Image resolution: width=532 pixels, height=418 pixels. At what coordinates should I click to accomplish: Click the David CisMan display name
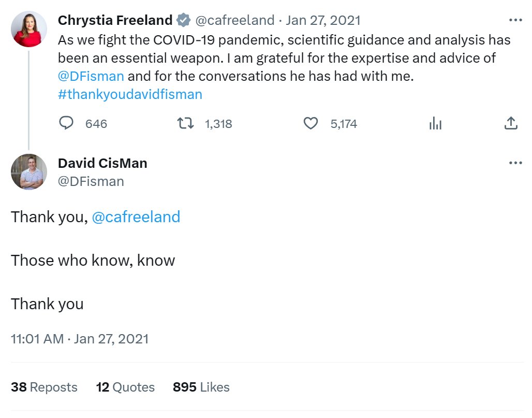[x=102, y=163]
